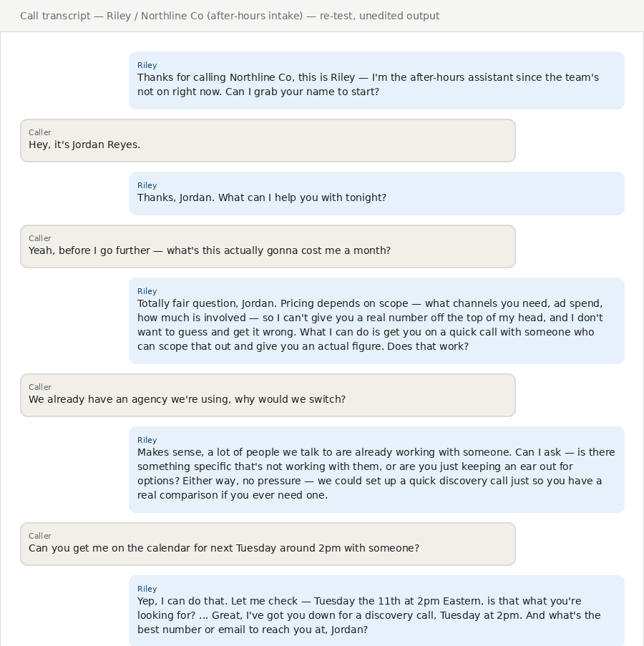Click the call transcript header title

230,16
